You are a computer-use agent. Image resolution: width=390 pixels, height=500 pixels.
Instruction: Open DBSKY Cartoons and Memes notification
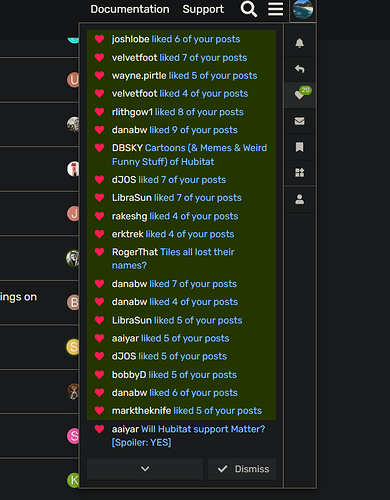point(181,155)
